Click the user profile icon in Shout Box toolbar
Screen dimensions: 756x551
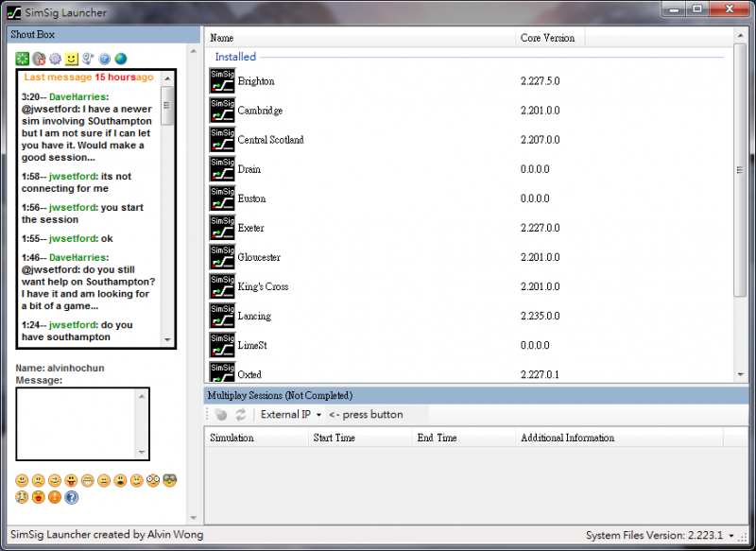point(88,59)
